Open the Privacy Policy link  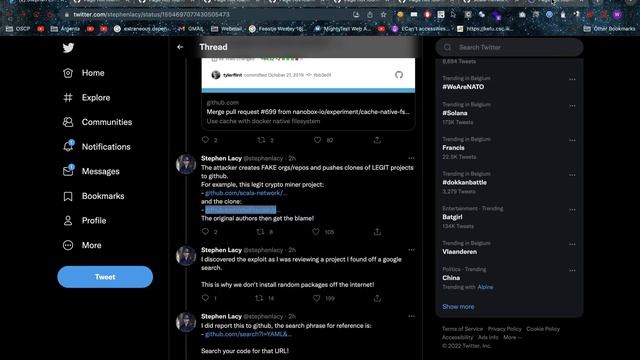tap(504, 329)
